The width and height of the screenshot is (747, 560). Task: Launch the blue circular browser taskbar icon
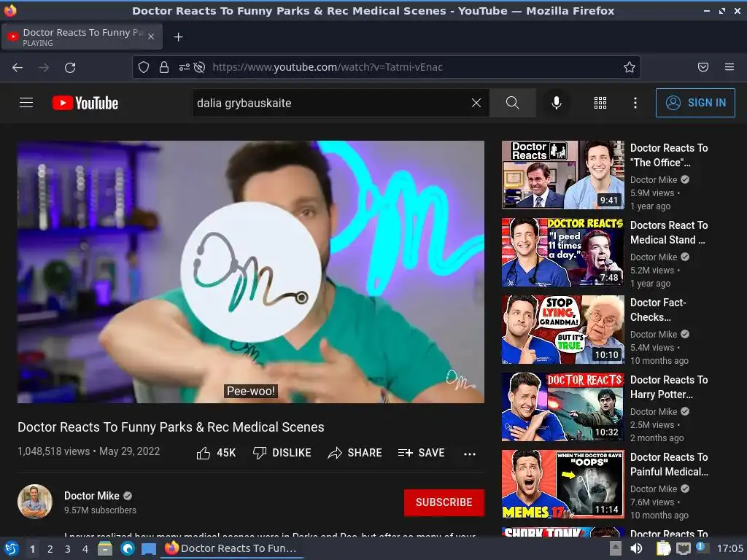pos(127,548)
